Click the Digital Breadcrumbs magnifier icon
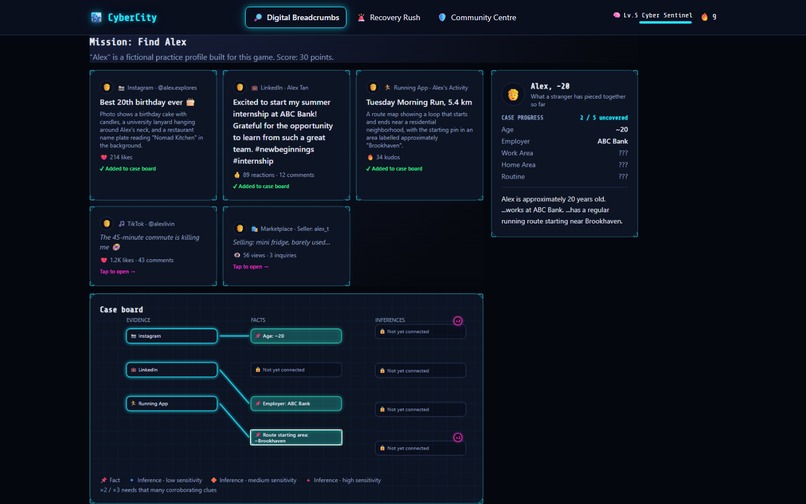 (x=258, y=17)
